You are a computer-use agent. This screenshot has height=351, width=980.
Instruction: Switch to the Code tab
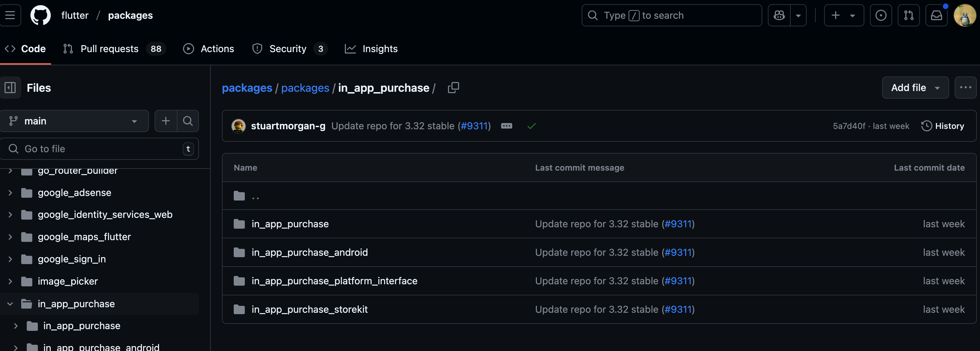(25, 49)
